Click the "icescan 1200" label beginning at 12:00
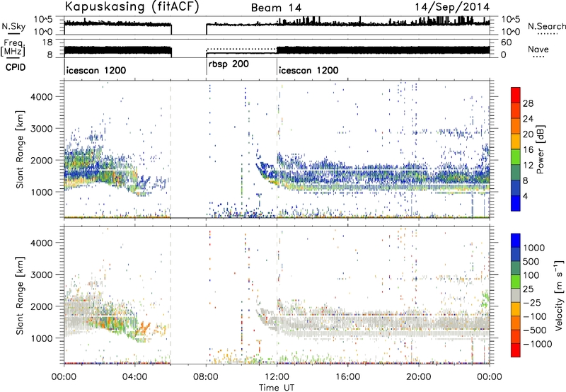566x392 pixels. coord(308,70)
